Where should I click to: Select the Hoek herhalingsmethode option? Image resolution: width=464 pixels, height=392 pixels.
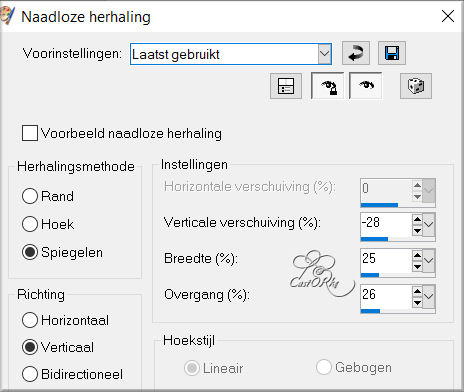[30, 224]
